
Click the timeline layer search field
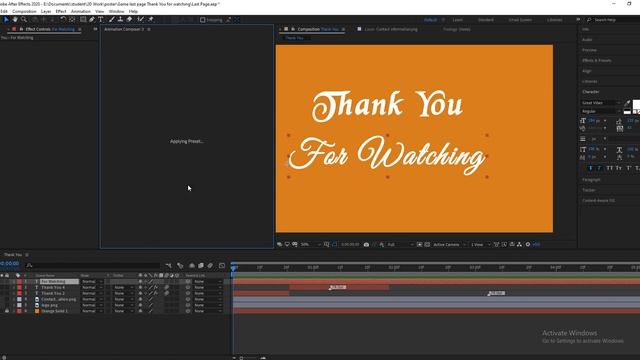click(92, 266)
